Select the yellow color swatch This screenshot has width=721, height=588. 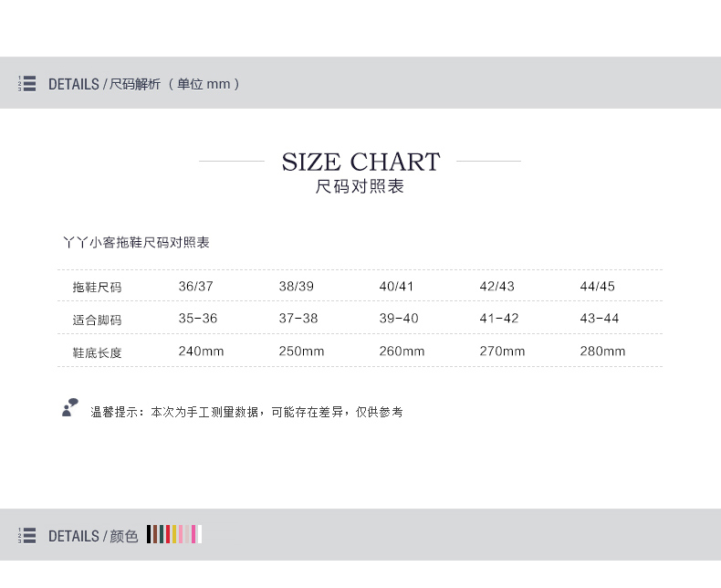click(x=174, y=534)
